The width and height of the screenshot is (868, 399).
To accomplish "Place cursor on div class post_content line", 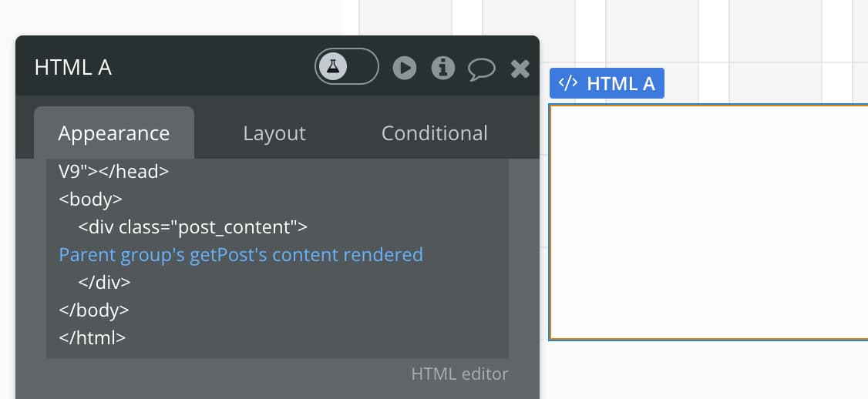I will click(x=193, y=227).
